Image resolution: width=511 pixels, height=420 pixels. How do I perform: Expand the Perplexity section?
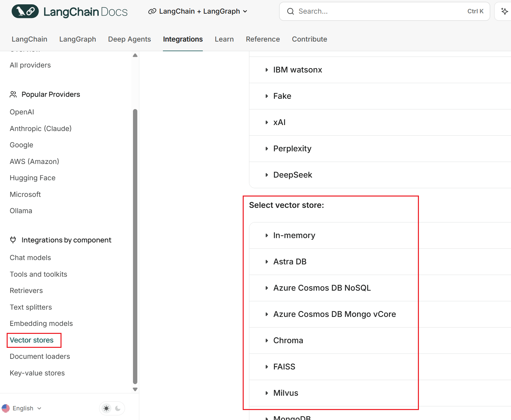coord(380,149)
